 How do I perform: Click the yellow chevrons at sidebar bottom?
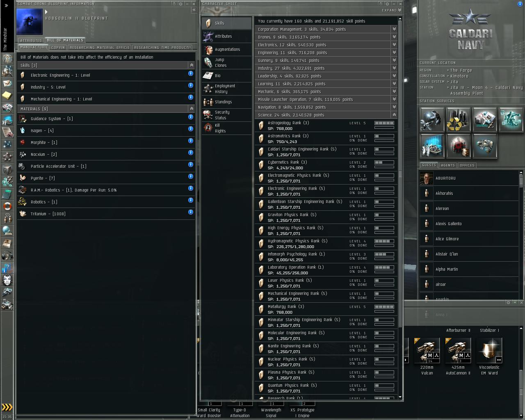click(x=7, y=407)
